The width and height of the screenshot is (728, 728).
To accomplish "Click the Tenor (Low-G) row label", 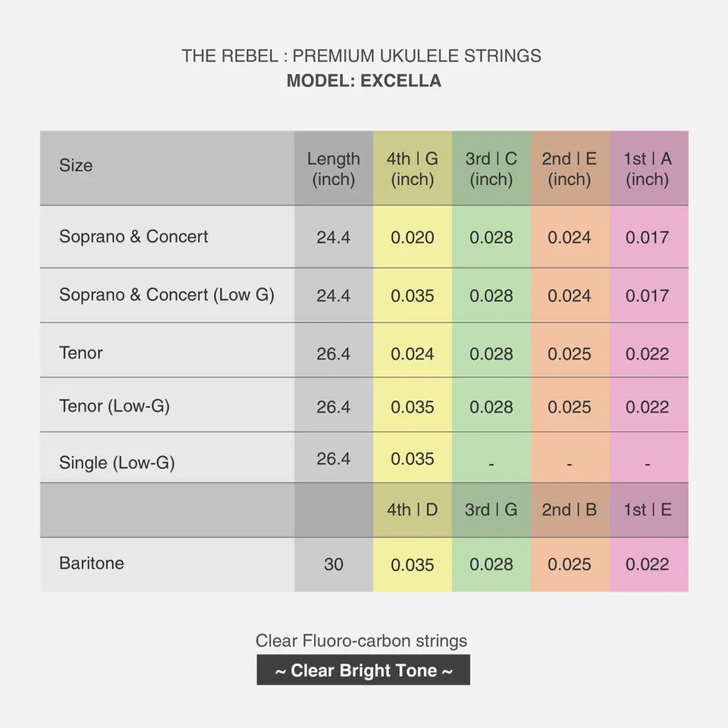I will 115,406.
